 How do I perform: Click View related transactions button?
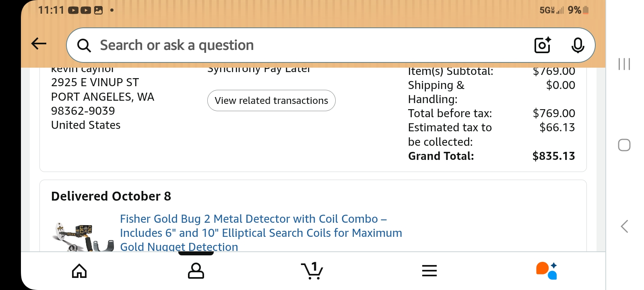coord(271,101)
